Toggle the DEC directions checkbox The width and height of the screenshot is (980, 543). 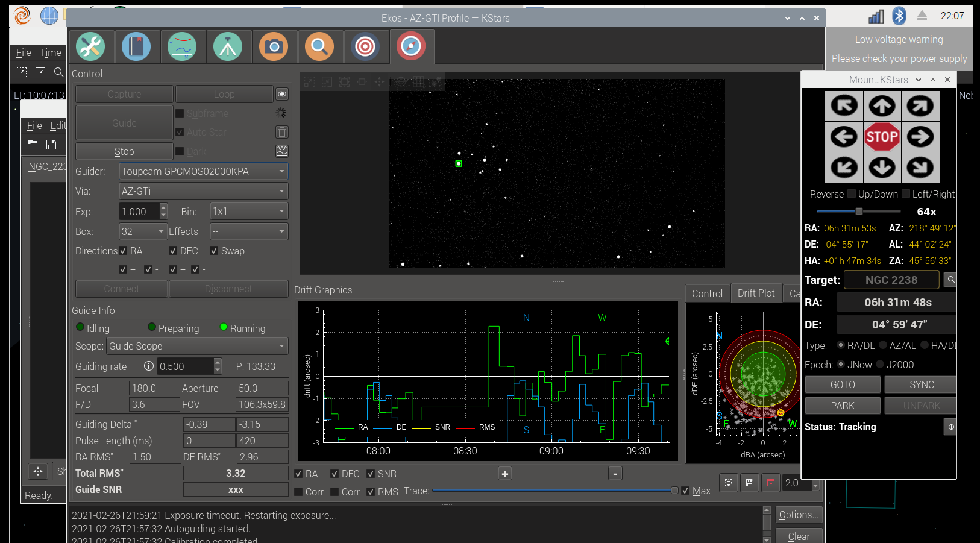pyautogui.click(x=173, y=251)
